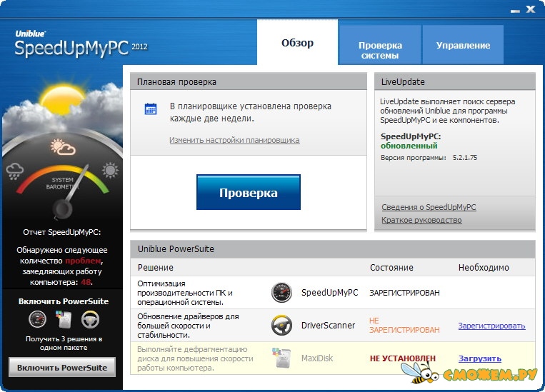Click the Состояние column header
This screenshot has height=392, width=545.
pyautogui.click(x=391, y=268)
